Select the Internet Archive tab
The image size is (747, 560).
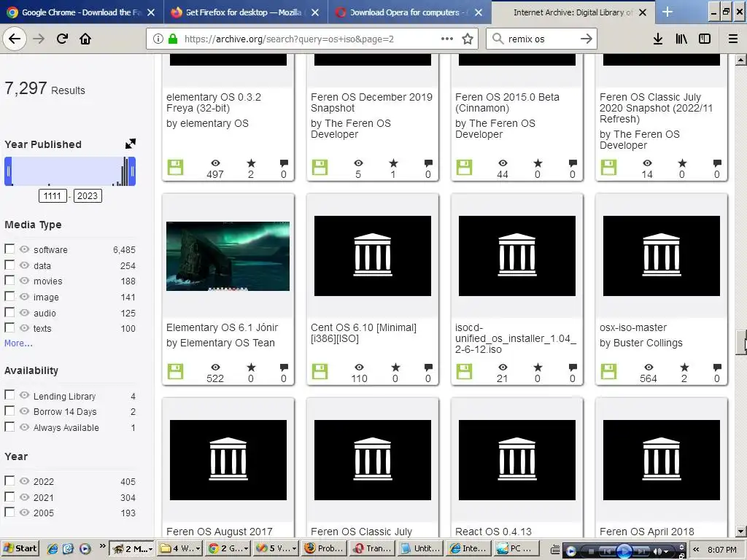pyautogui.click(x=573, y=12)
